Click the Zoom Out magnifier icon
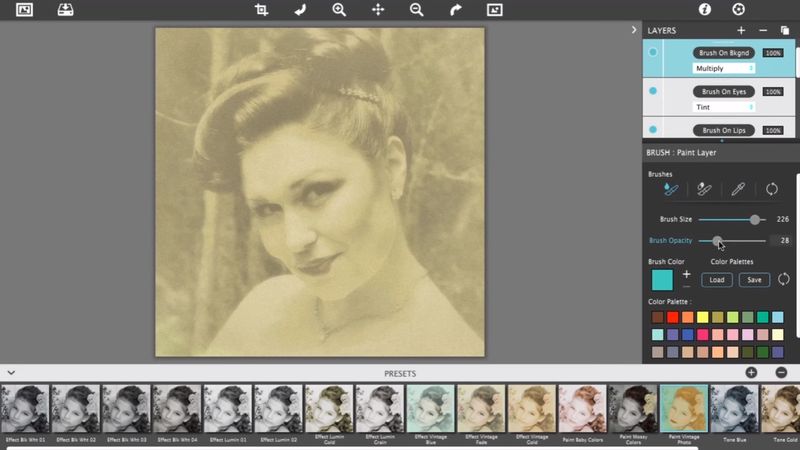Image resolution: width=800 pixels, height=450 pixels. [x=416, y=10]
